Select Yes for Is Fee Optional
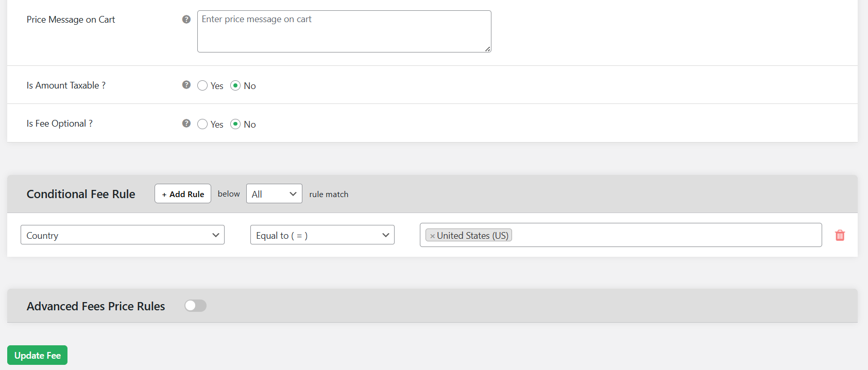The width and height of the screenshot is (868, 370). pos(202,124)
